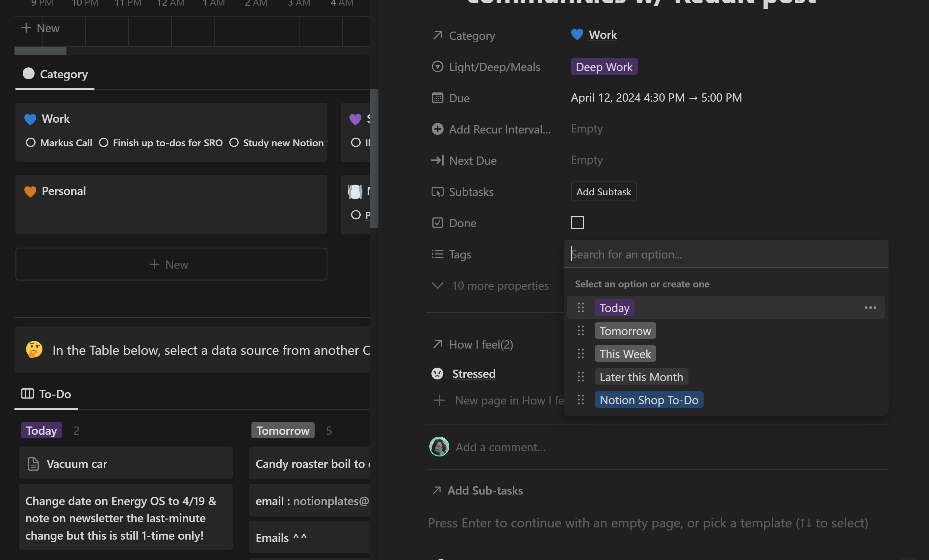Open the Emails ^^ card
This screenshot has height=560, width=929.
tap(310, 537)
